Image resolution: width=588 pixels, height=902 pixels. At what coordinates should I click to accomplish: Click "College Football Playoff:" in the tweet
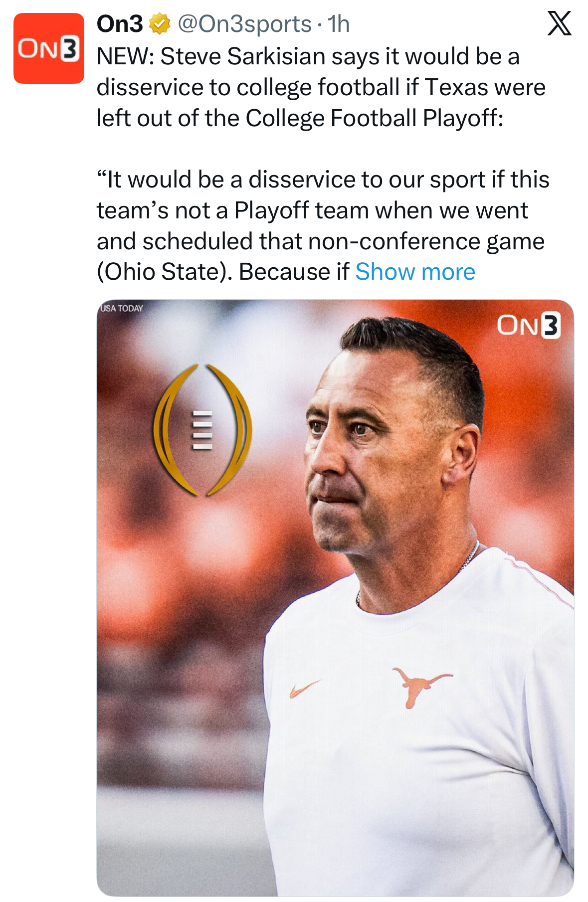pos(374,118)
